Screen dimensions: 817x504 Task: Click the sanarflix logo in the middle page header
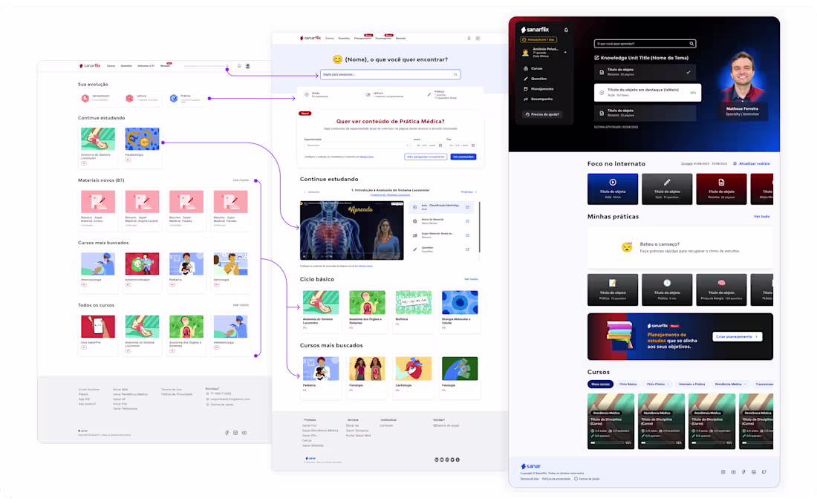310,39
